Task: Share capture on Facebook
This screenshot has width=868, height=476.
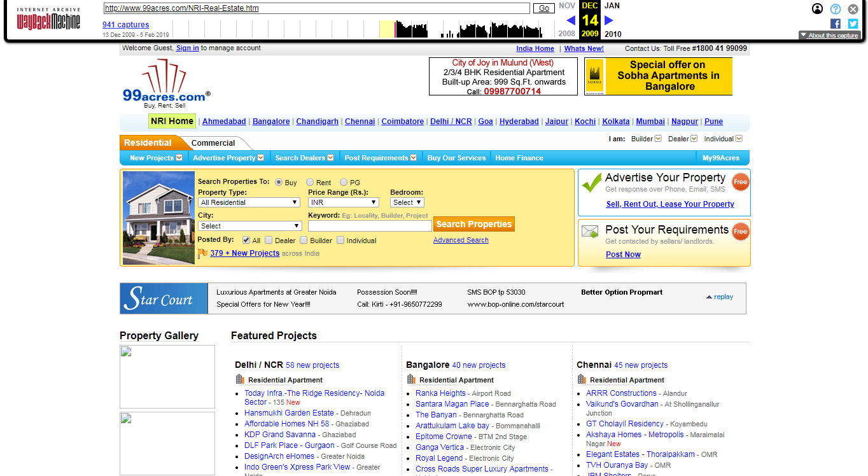Action: (x=836, y=24)
